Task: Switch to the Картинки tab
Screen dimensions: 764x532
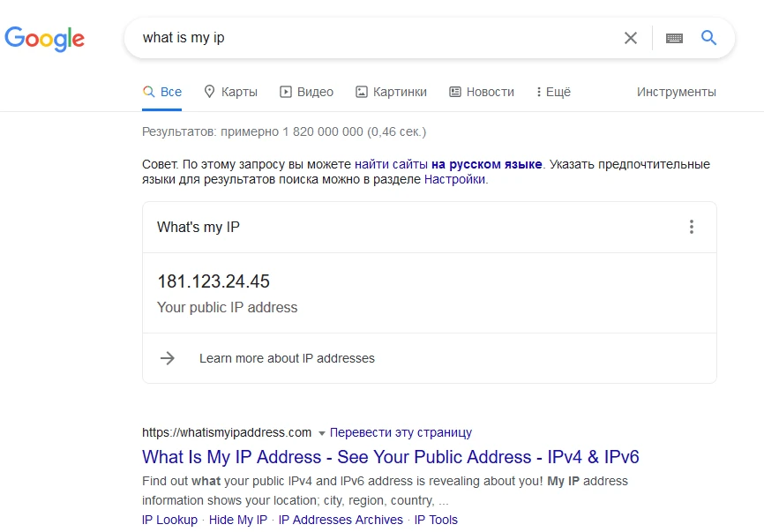Action: click(391, 92)
